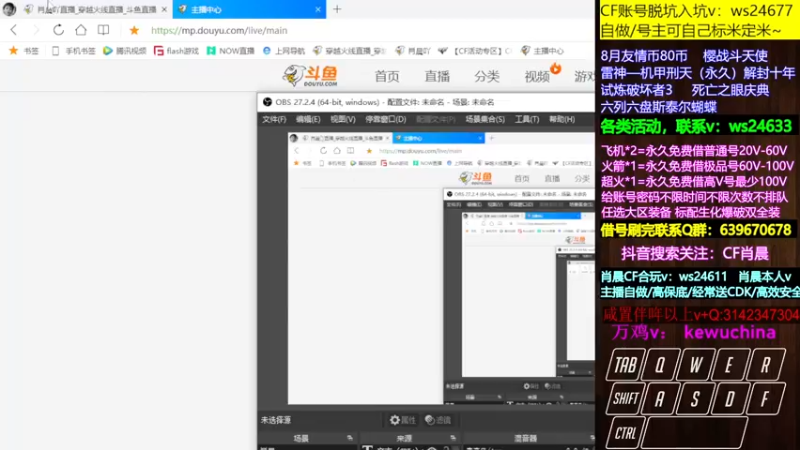Open the OBS 工具(T) menu
Image resolution: width=800 pixels, height=450 pixels.
[527, 119]
